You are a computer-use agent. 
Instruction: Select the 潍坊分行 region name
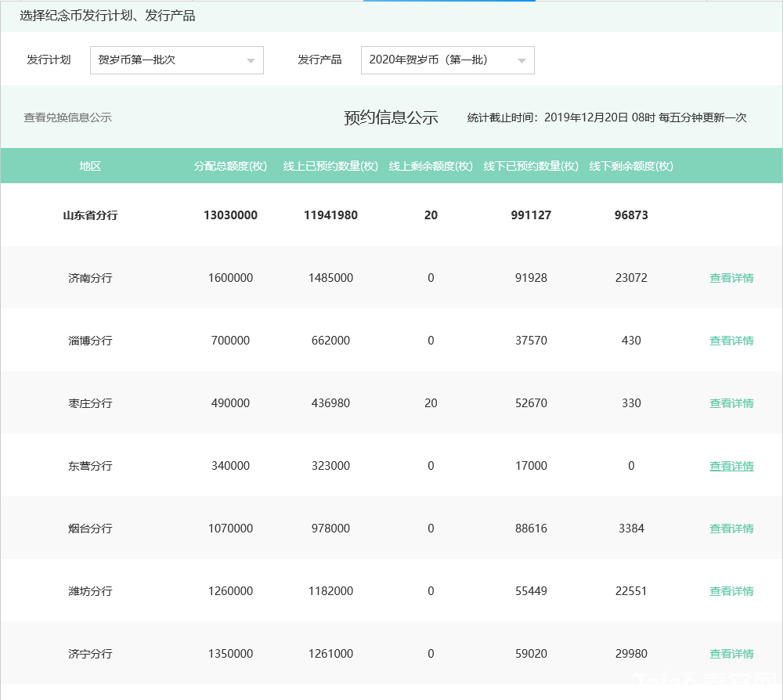click(90, 592)
